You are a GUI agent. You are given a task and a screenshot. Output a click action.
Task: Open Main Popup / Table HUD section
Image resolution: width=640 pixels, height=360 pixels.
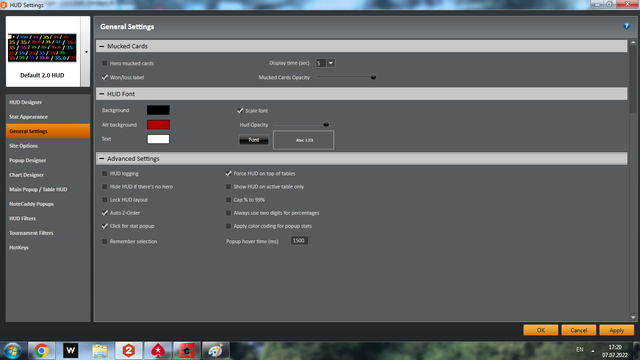[48, 189]
